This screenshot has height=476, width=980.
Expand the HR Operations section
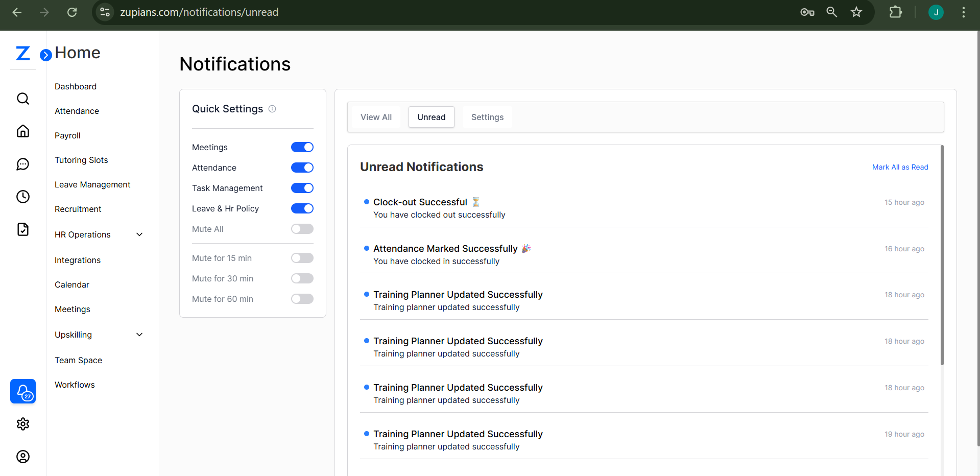coord(139,234)
